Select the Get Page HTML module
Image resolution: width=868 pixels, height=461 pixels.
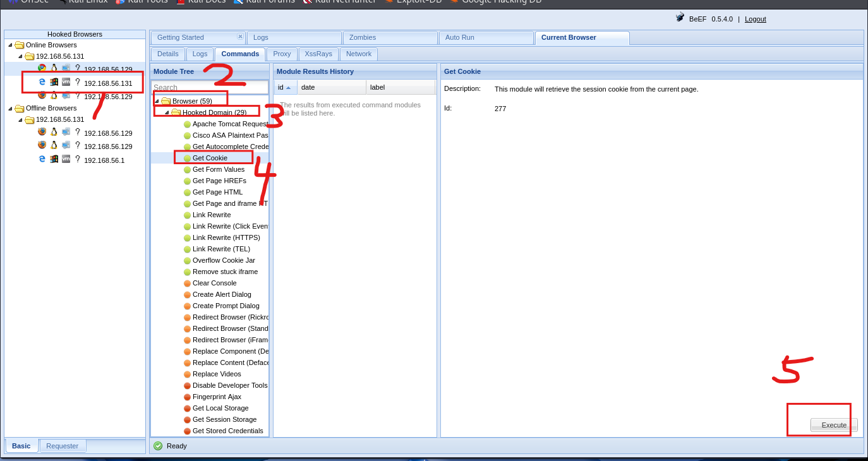tap(217, 192)
